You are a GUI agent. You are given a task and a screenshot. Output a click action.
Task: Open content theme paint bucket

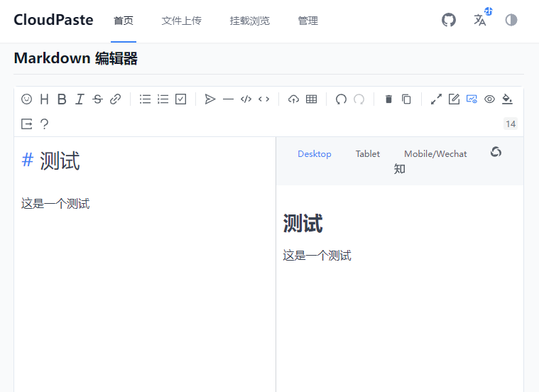point(507,99)
